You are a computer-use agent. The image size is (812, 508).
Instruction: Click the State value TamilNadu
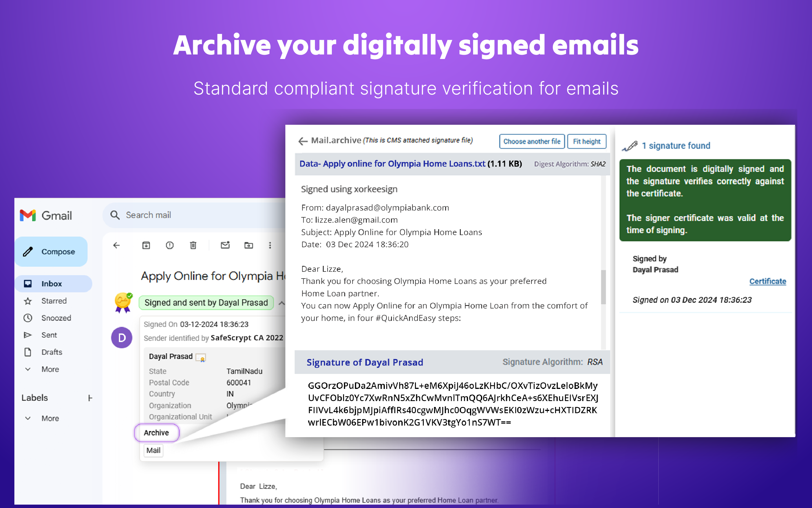click(x=244, y=371)
